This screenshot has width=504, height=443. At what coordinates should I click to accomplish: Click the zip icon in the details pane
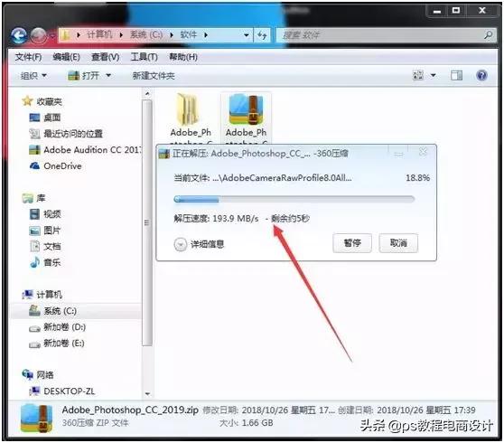coord(36,418)
